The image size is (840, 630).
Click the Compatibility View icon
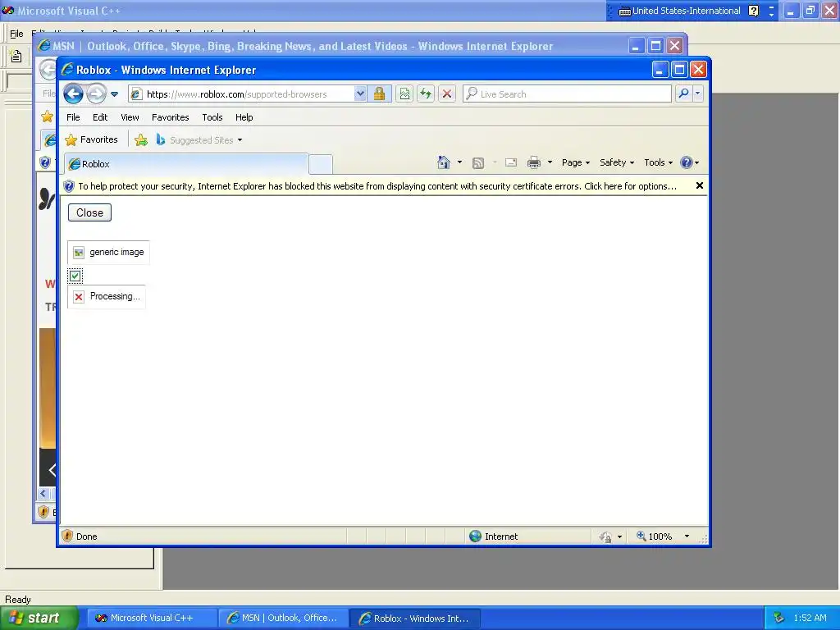(x=405, y=94)
